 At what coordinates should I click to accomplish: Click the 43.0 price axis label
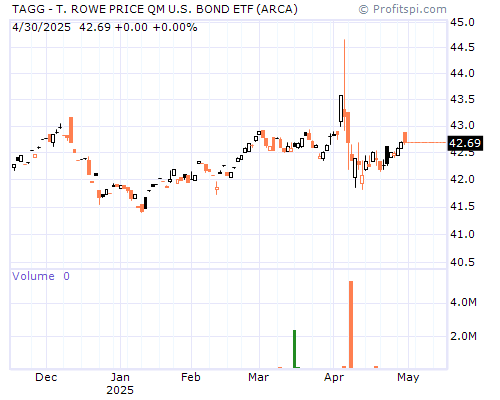[x=462, y=125]
